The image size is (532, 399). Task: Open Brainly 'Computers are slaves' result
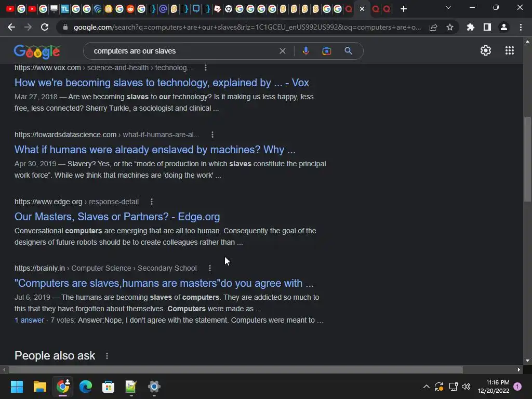tap(164, 283)
